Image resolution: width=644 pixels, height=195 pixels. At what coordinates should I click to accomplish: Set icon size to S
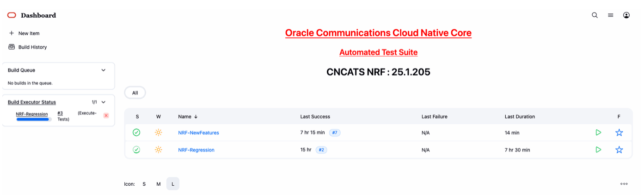click(x=144, y=184)
